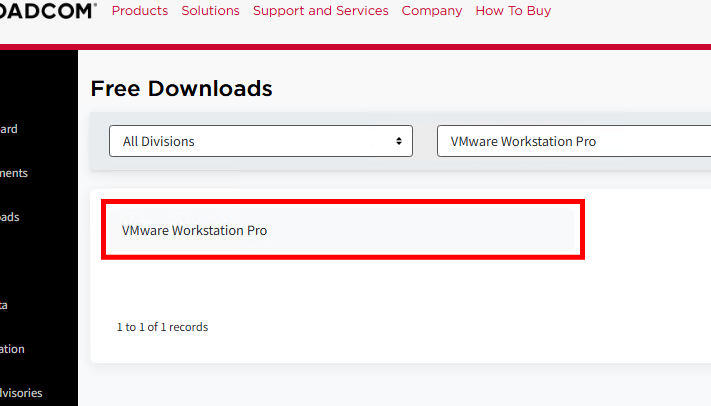The height and width of the screenshot is (406, 711).
Task: Select Support and Services in top navigation
Action: click(x=320, y=11)
